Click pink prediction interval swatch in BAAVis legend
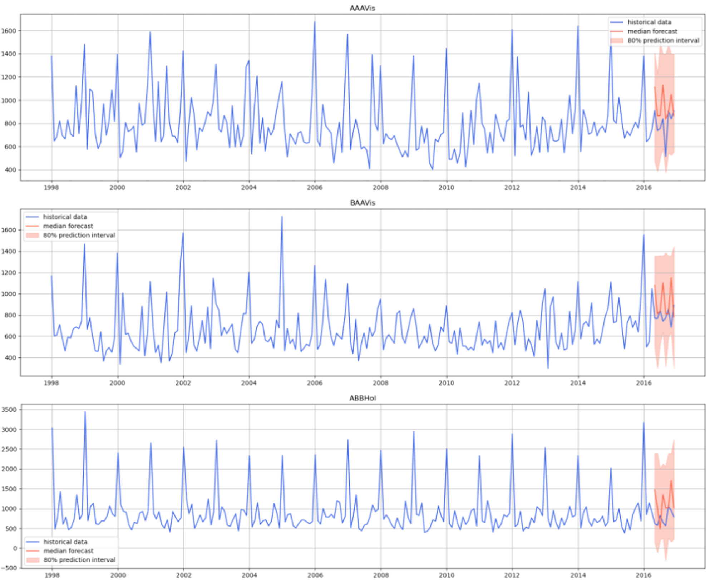 (32, 236)
